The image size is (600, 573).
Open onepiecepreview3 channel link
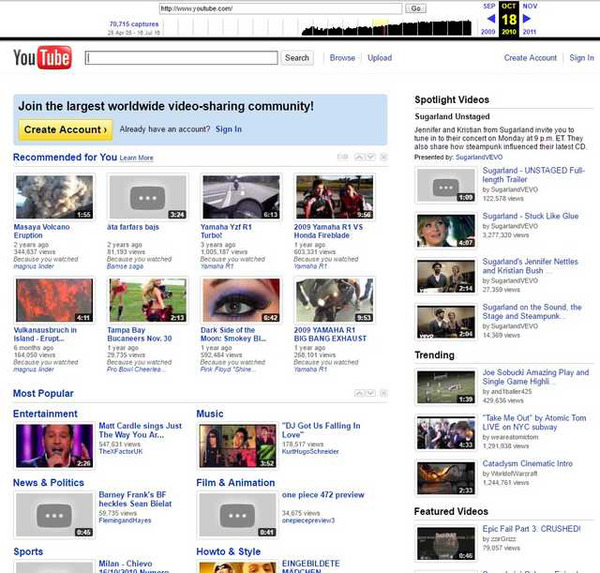[308, 521]
